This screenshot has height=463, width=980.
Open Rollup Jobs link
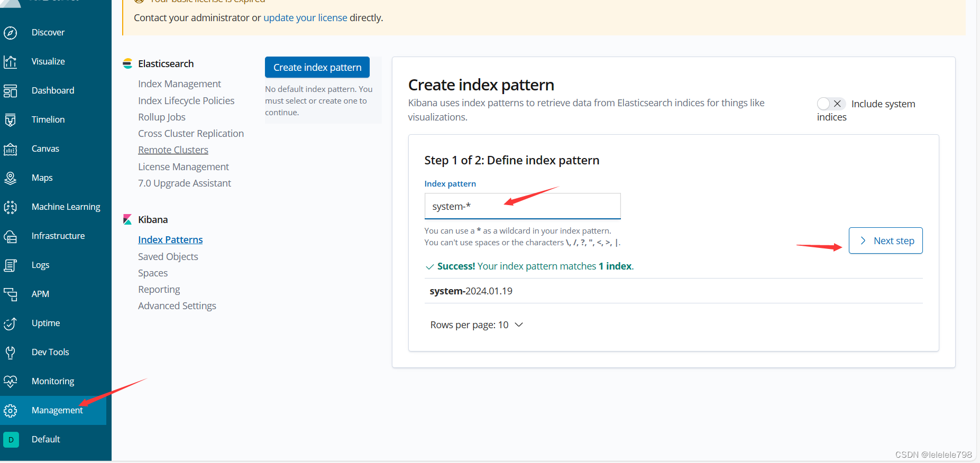click(162, 117)
